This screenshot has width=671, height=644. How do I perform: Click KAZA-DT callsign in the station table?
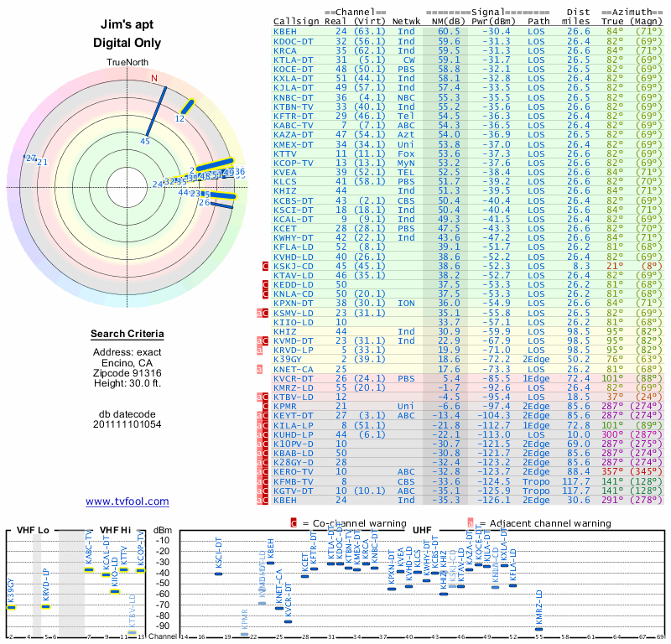click(293, 135)
